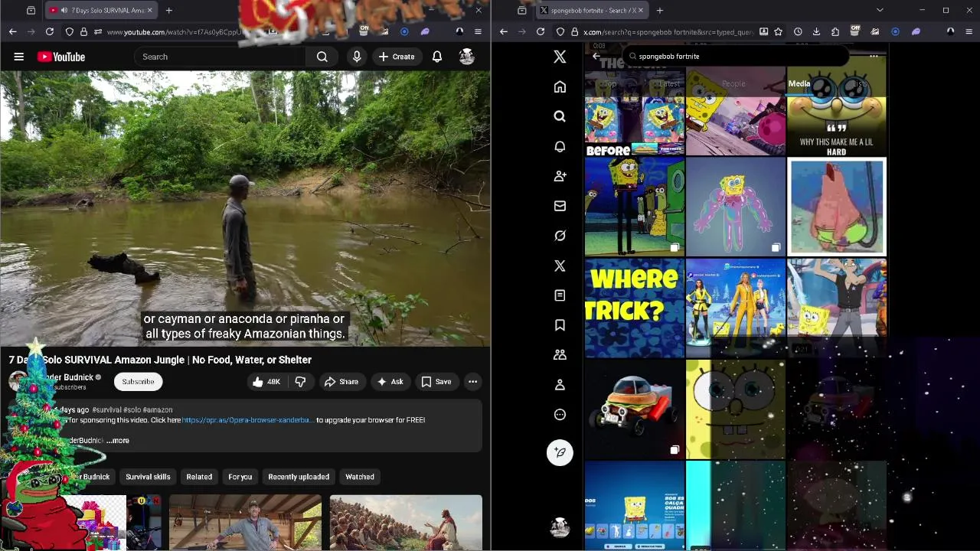Dislike the Amazon survival video

pos(300,382)
